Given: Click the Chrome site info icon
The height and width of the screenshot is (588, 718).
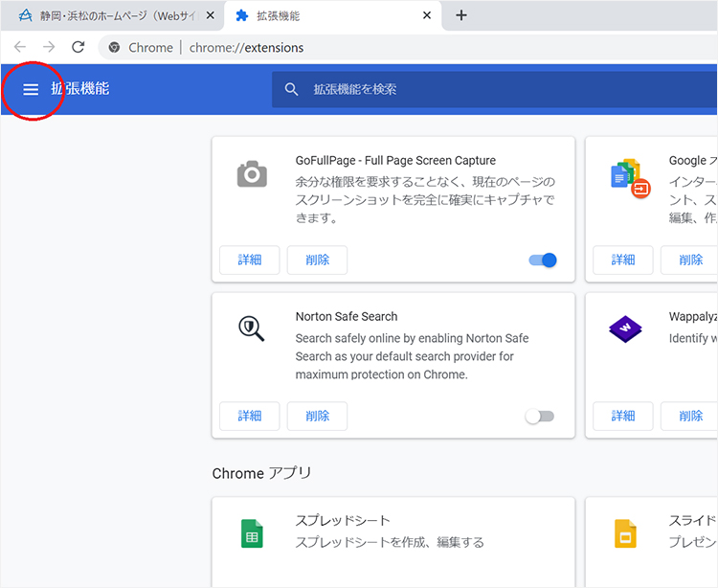Looking at the screenshot, I should 114,47.
